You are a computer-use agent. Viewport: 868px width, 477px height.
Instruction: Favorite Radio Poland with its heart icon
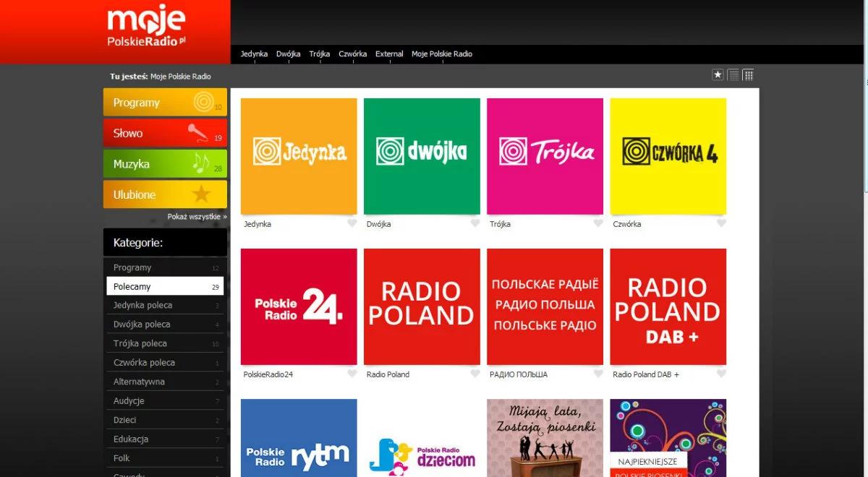(475, 374)
